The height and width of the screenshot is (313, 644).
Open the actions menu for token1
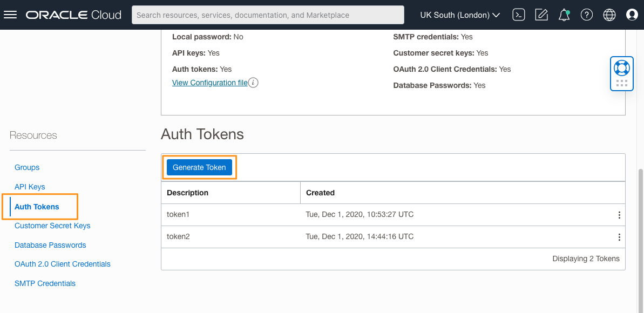pos(619,214)
